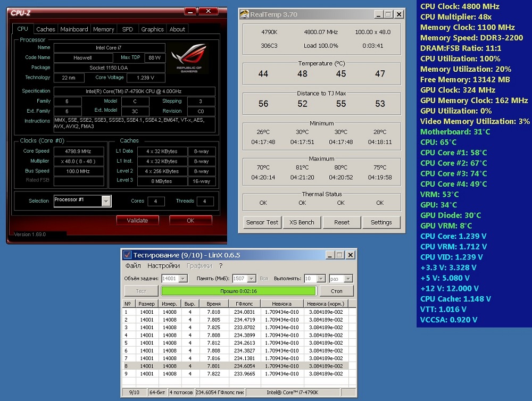Minimize the RealTemp 3.70 window
This screenshot has width=532, height=401.
click(379, 14)
